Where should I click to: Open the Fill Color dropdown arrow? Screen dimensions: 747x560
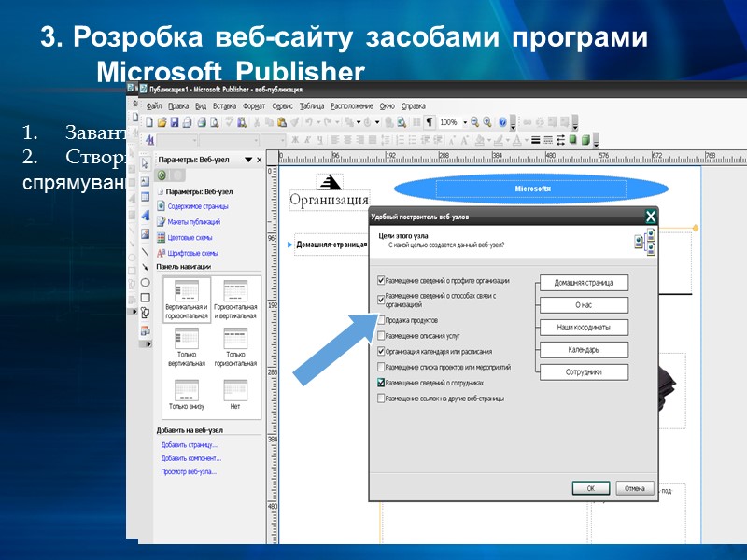tap(488, 140)
